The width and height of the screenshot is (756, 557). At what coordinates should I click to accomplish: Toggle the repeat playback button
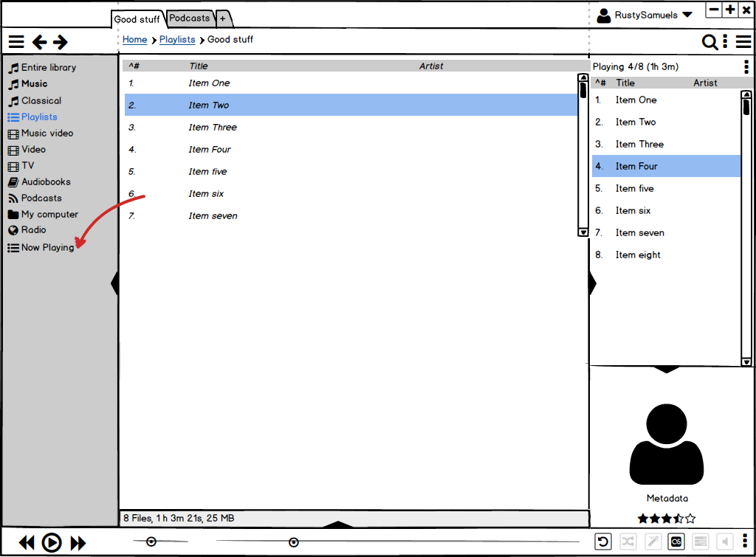[603, 542]
